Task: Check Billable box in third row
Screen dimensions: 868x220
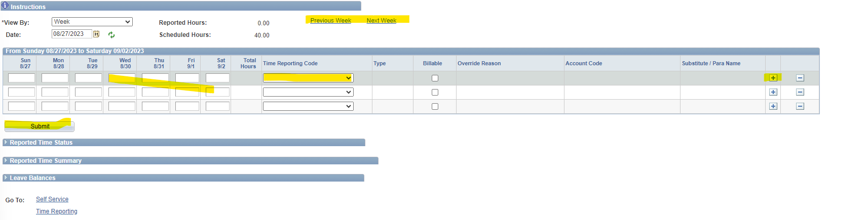Action: tap(435, 106)
